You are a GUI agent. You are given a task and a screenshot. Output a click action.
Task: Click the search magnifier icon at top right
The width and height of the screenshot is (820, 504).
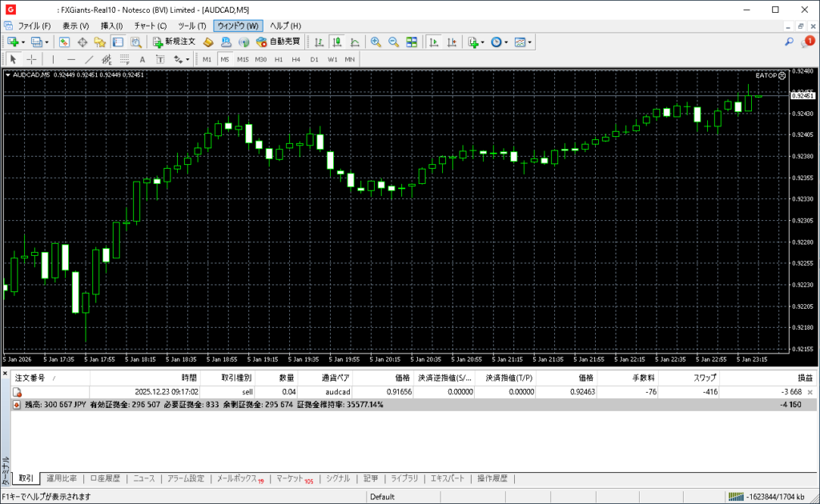[x=789, y=42]
